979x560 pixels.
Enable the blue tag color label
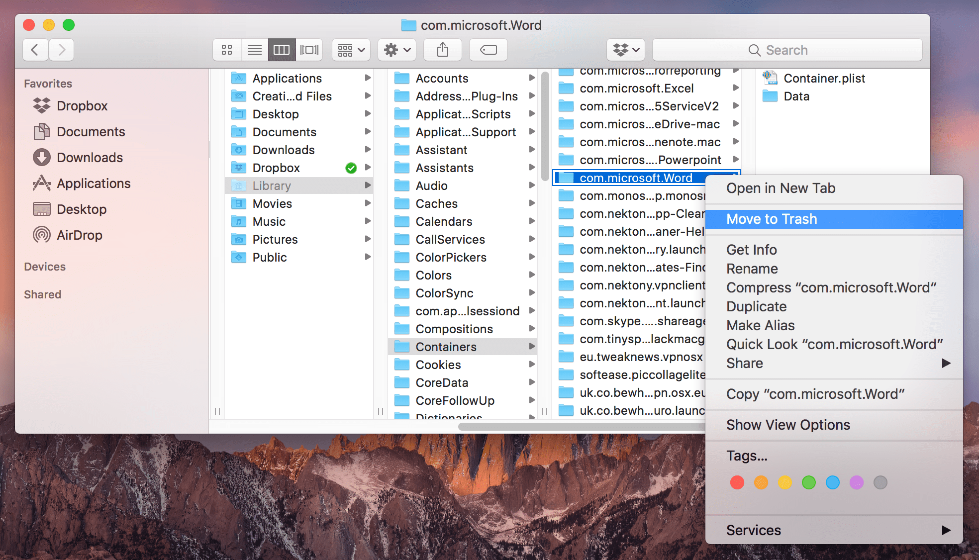832,483
